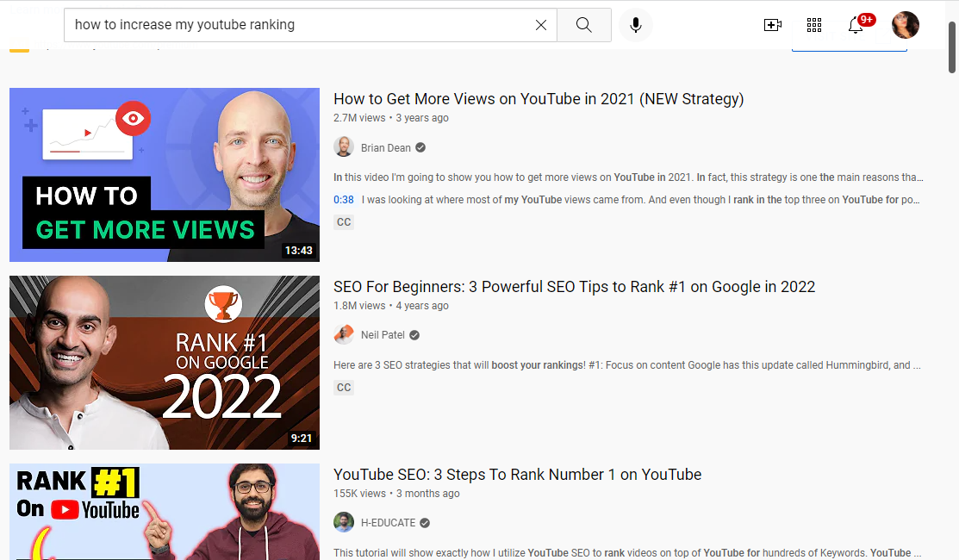Image resolution: width=959 pixels, height=560 pixels.
Task: Visit the Neil Patel channel name
Action: click(x=383, y=335)
